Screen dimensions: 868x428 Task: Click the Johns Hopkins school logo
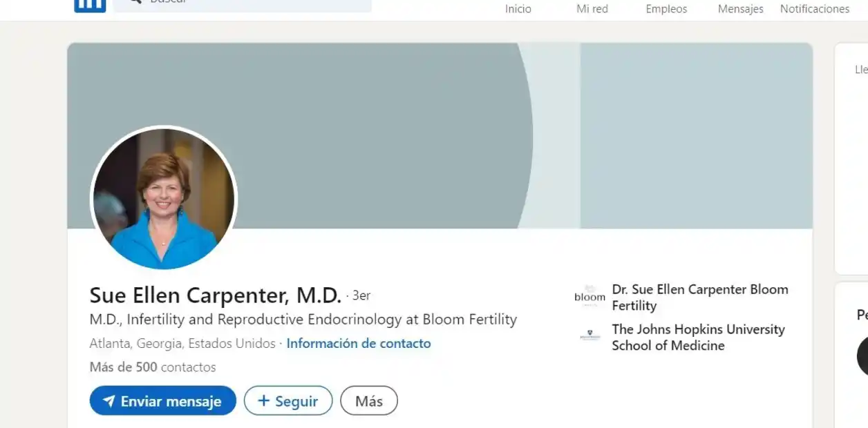pyautogui.click(x=589, y=336)
